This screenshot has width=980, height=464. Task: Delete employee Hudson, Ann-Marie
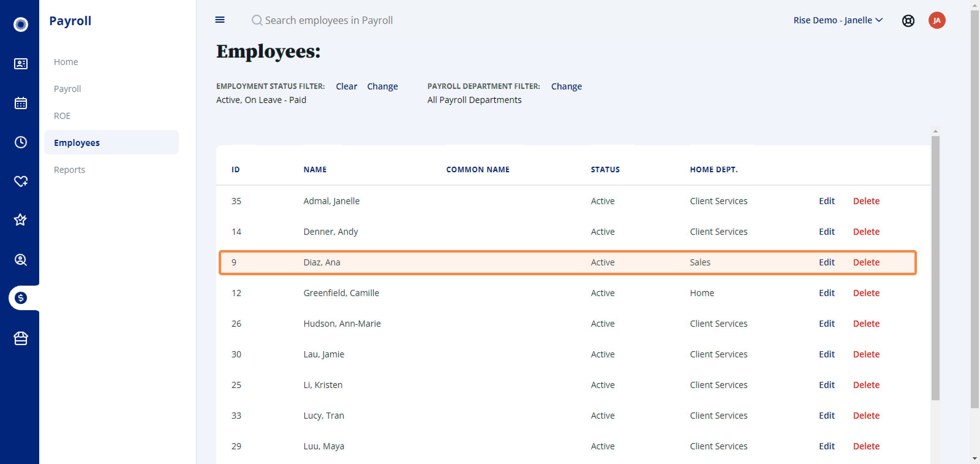click(866, 324)
